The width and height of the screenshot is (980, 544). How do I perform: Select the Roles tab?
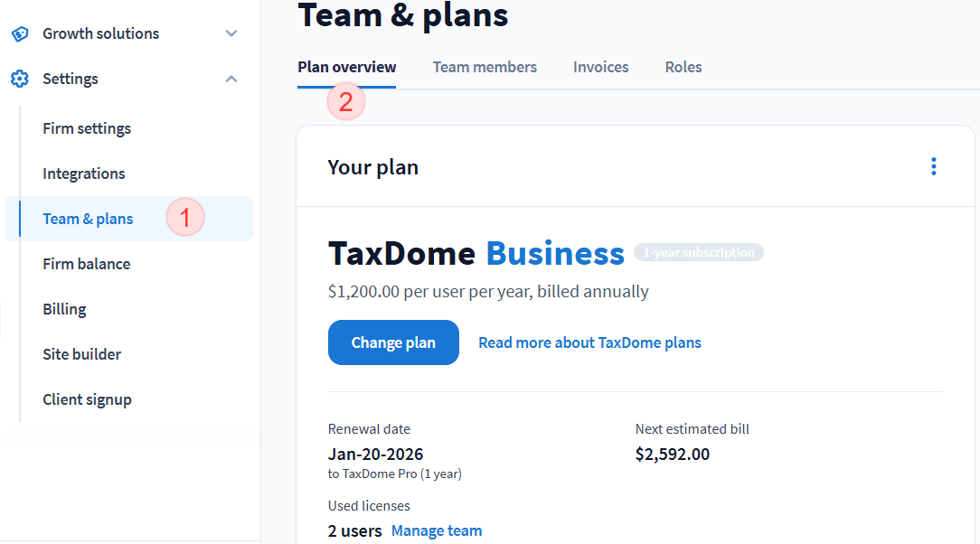(x=683, y=67)
